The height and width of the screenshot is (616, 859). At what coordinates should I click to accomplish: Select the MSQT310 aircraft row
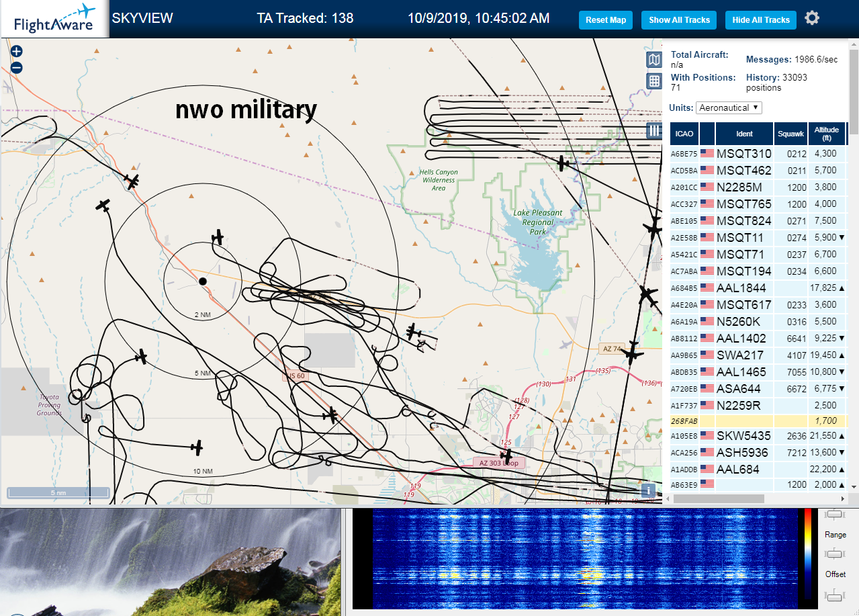tap(758, 153)
